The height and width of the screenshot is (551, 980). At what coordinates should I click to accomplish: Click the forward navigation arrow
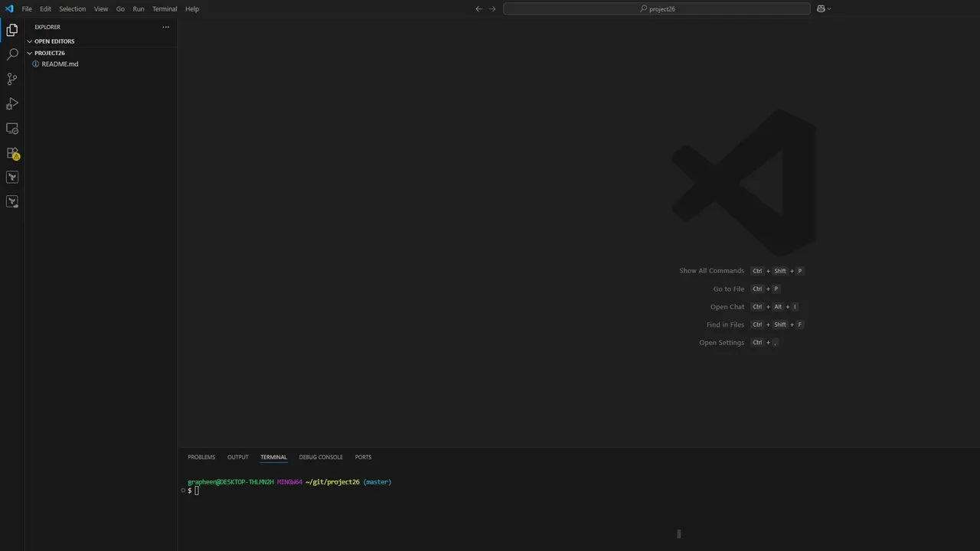[492, 9]
